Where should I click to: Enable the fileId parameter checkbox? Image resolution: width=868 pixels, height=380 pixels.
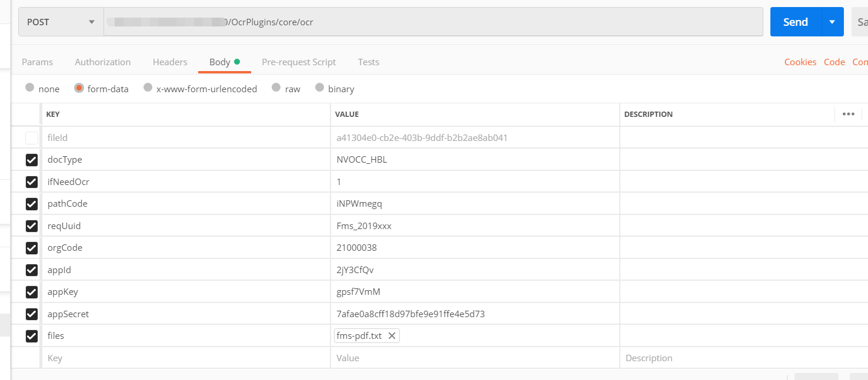pyautogui.click(x=32, y=138)
